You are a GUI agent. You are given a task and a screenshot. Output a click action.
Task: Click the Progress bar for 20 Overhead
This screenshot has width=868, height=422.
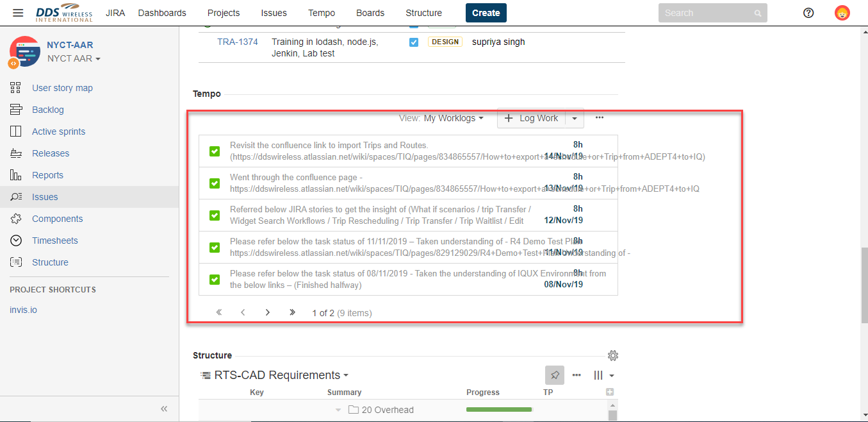(499, 409)
